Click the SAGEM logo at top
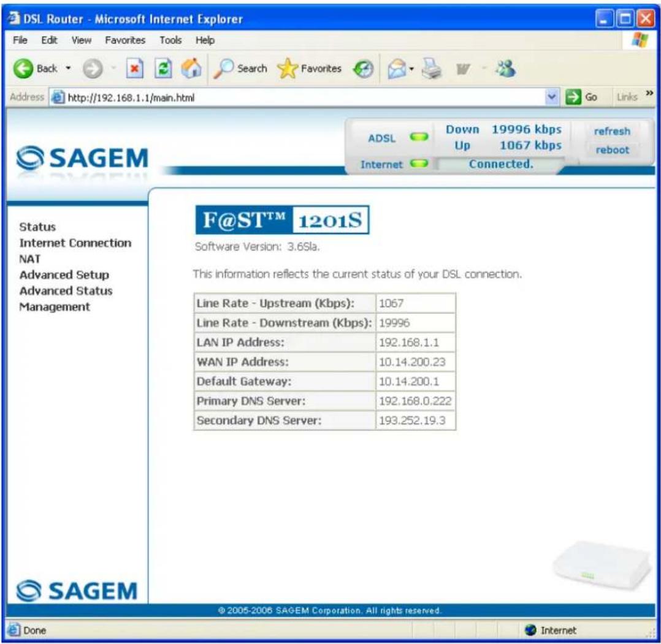 [82, 158]
